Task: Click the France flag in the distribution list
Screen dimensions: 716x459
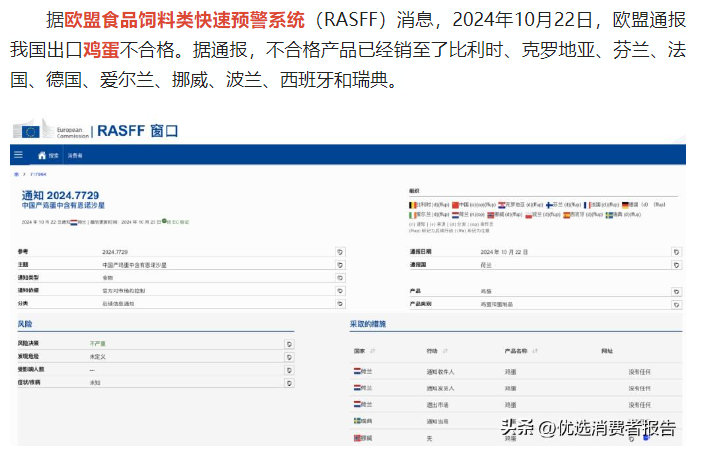Action: [587, 205]
